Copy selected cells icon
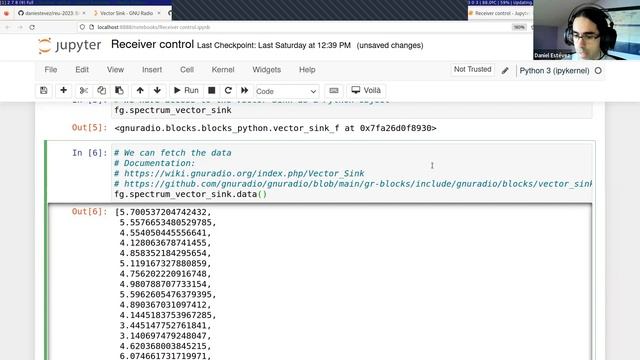Screen dimensions: 640x360 tap(101, 91)
